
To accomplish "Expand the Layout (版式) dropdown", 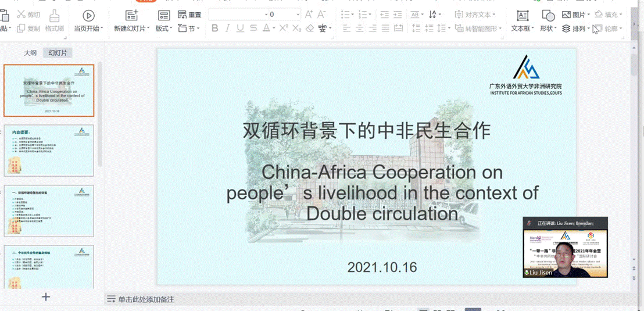I will (x=164, y=28).
